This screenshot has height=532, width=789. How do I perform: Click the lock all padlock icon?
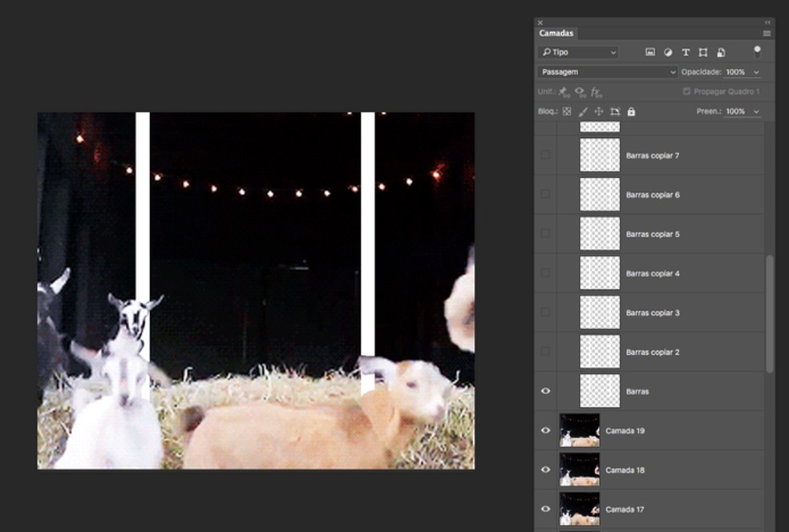click(631, 111)
